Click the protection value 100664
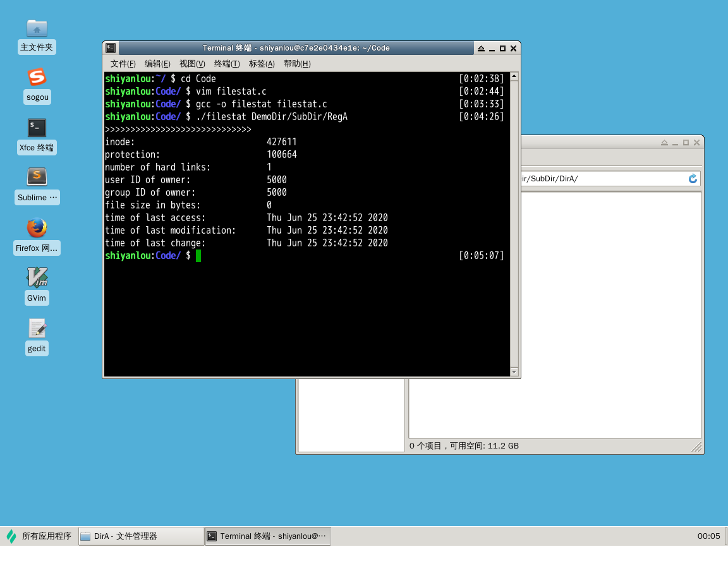Viewport: 728px width, 566px height. point(281,155)
